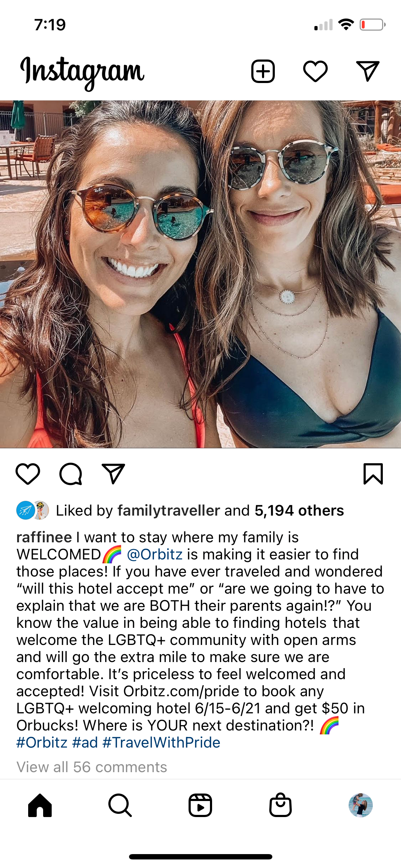The height and width of the screenshot is (868, 401).
Task: Open the activity heart icon in header
Action: coord(315,71)
